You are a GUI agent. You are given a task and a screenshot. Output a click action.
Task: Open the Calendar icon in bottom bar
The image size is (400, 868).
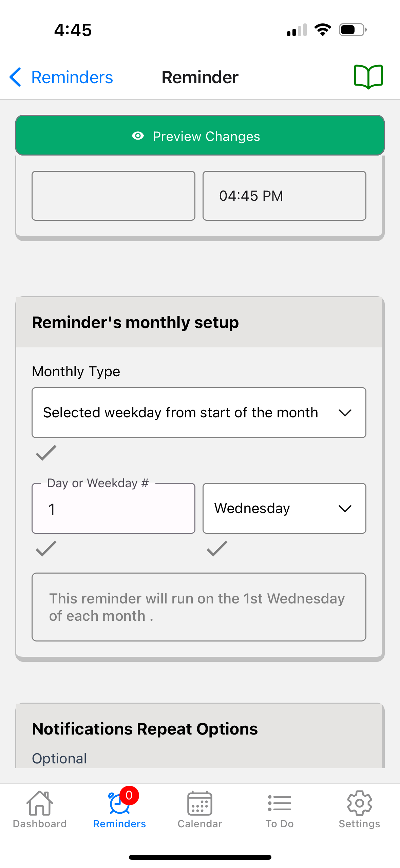click(x=200, y=803)
